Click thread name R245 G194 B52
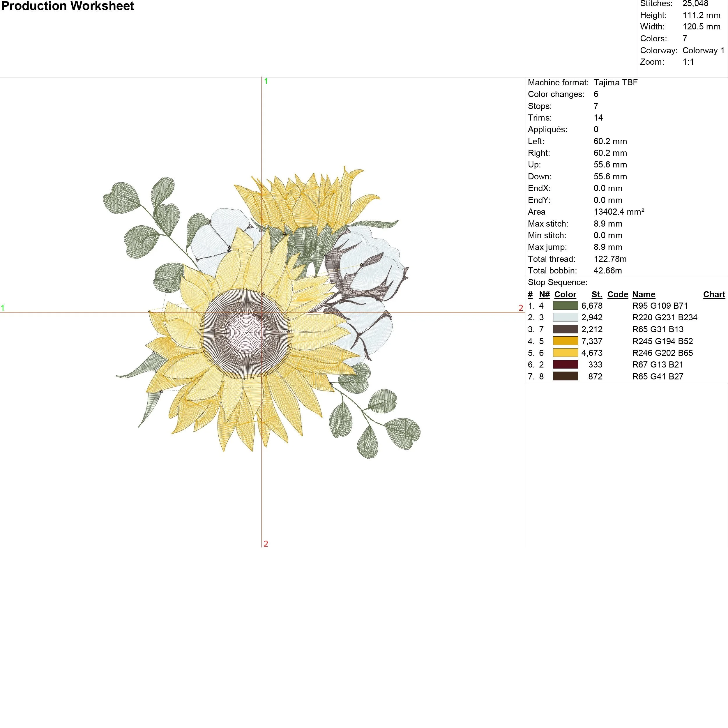Screen dimensions: 728x728 click(x=662, y=341)
